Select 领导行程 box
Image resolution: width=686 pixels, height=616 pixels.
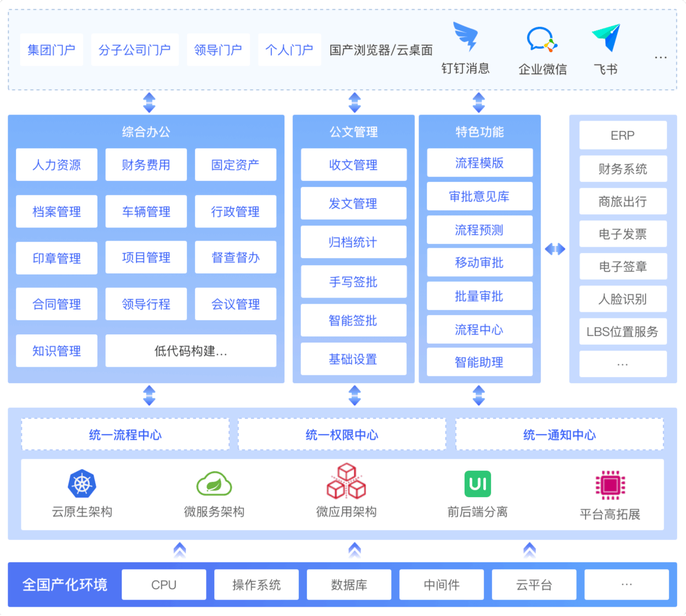(x=146, y=304)
